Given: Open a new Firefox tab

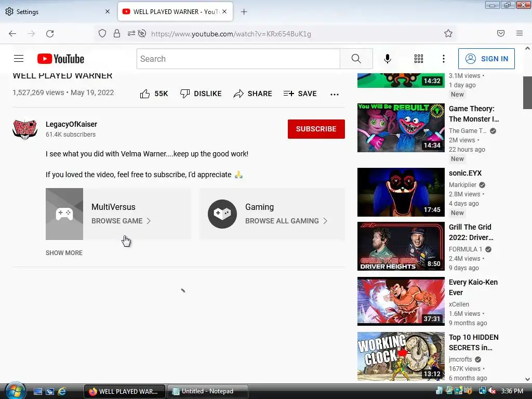Looking at the screenshot, I should [x=244, y=12].
